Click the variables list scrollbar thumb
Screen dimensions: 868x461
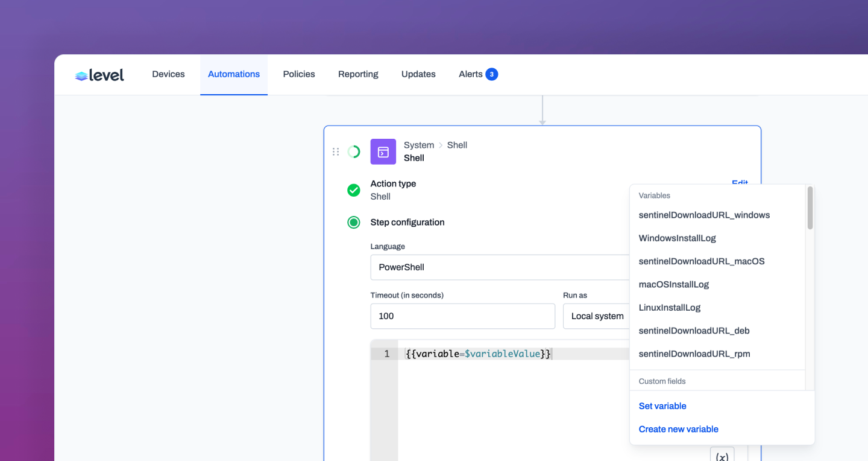[x=810, y=208]
